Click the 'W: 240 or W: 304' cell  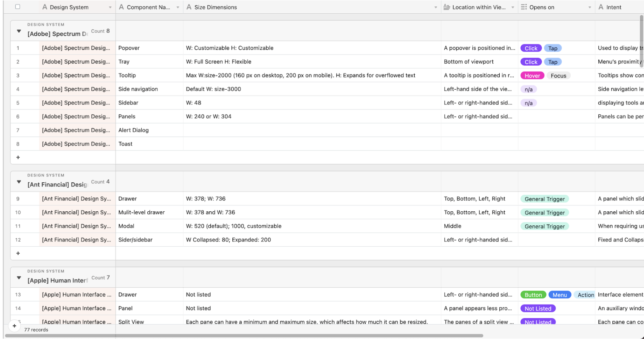pos(312,116)
